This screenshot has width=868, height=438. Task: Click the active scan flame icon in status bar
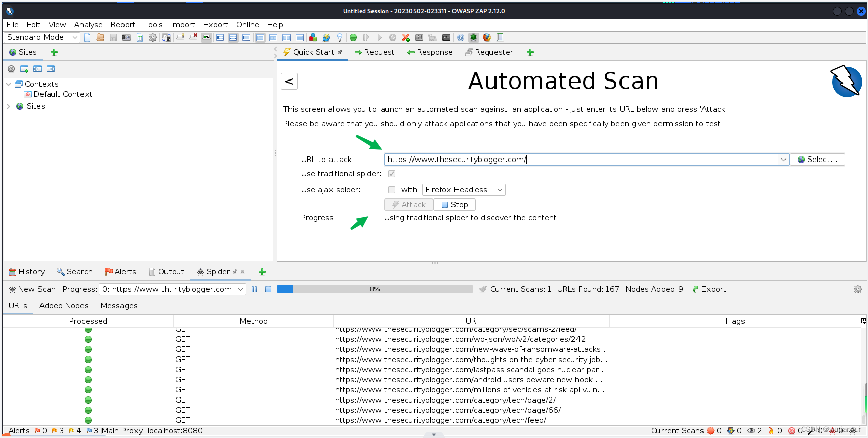771,431
